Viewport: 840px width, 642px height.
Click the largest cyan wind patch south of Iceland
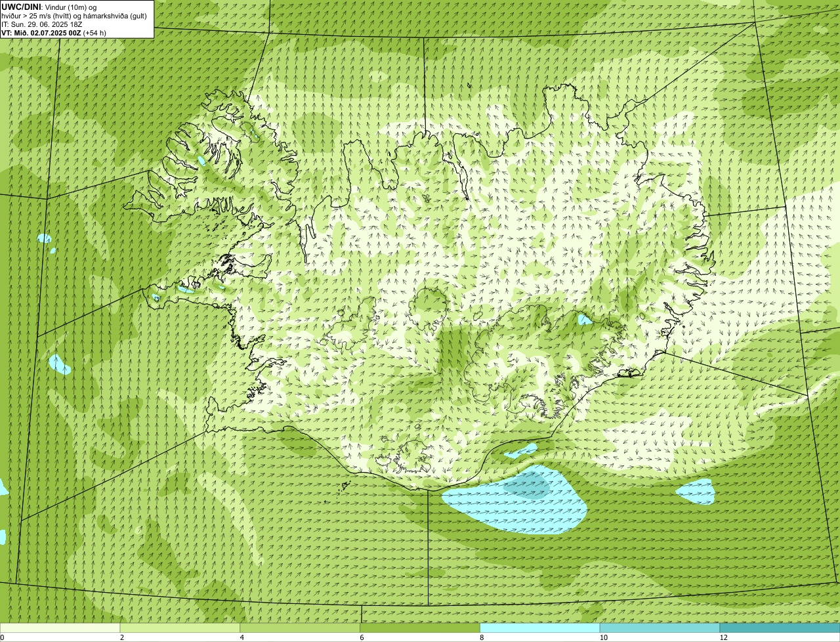click(515, 501)
